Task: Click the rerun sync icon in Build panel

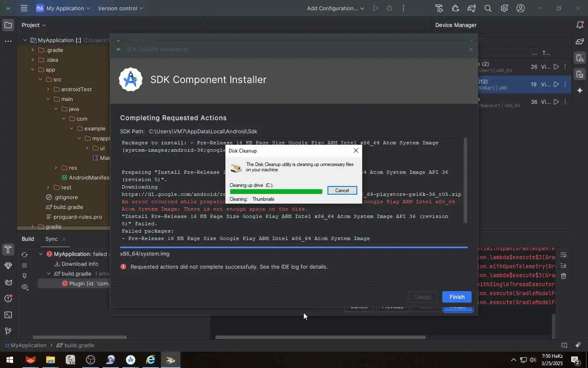Action: point(24,255)
